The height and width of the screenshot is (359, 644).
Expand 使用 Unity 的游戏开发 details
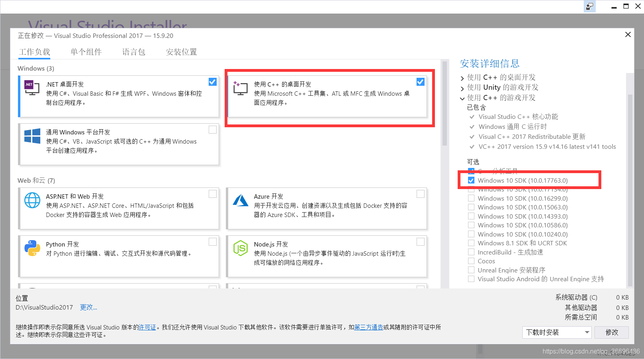coord(462,88)
